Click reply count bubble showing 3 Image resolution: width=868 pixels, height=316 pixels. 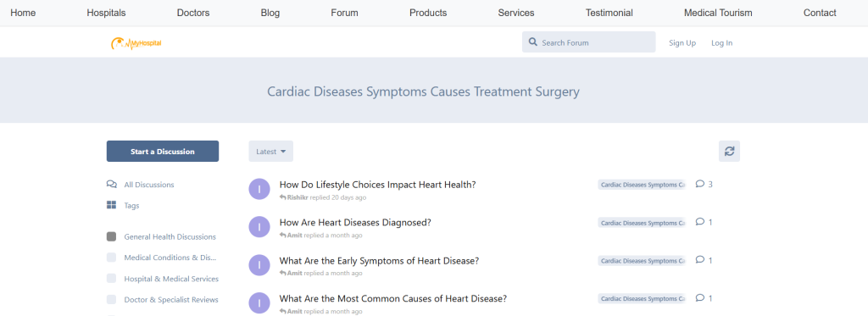tap(704, 185)
